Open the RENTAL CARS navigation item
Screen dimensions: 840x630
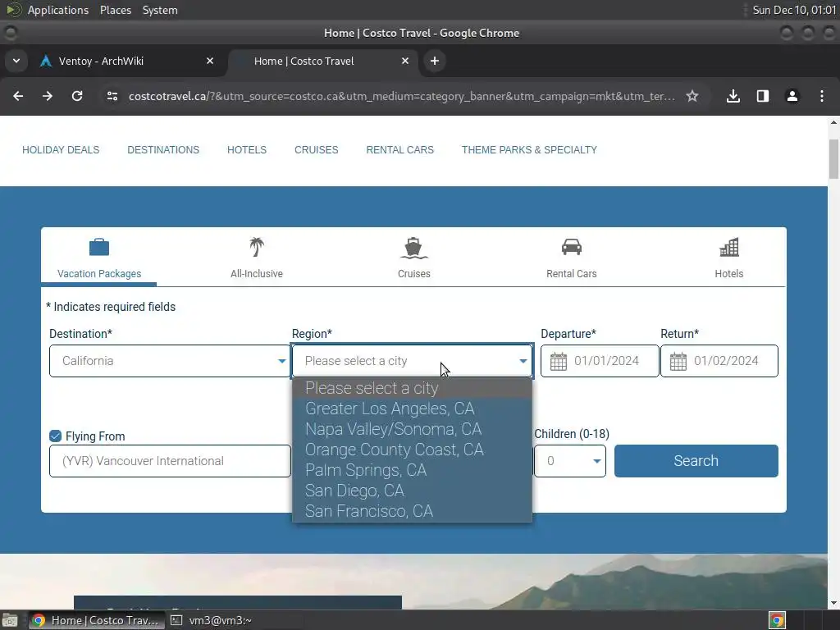(x=400, y=150)
